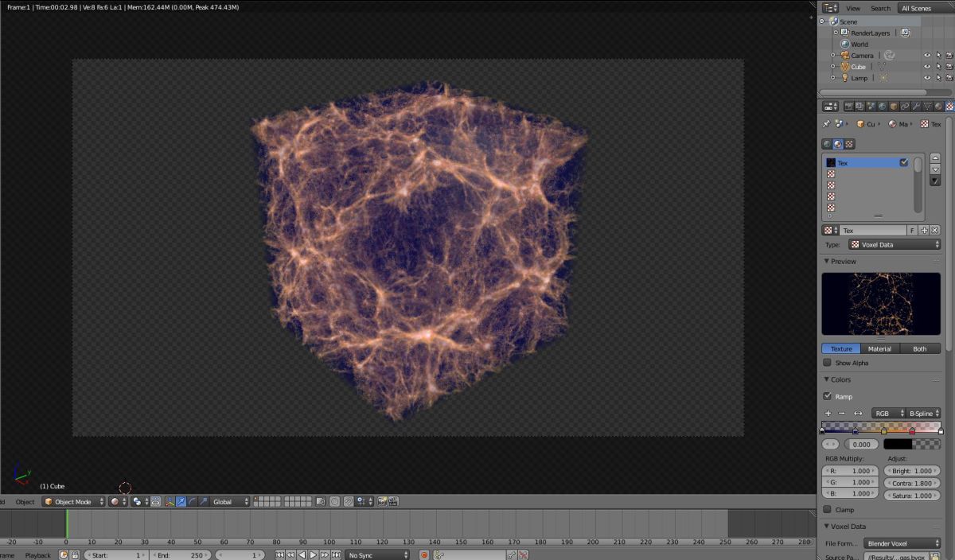Click OpenGL render animation clapper icon
The height and width of the screenshot is (560, 955).
click(x=393, y=502)
